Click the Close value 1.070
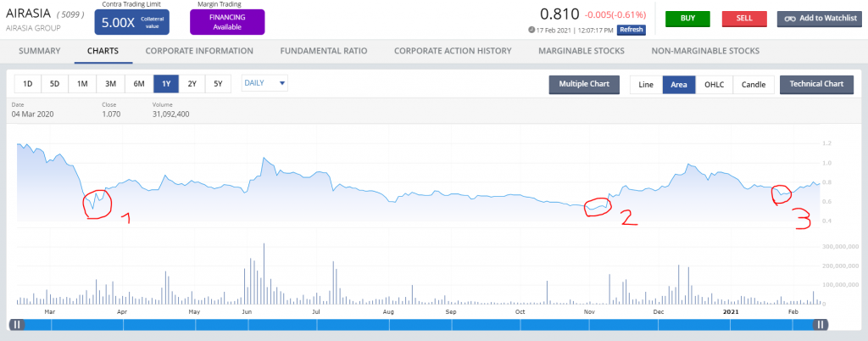This screenshot has width=868, height=341. click(x=111, y=115)
